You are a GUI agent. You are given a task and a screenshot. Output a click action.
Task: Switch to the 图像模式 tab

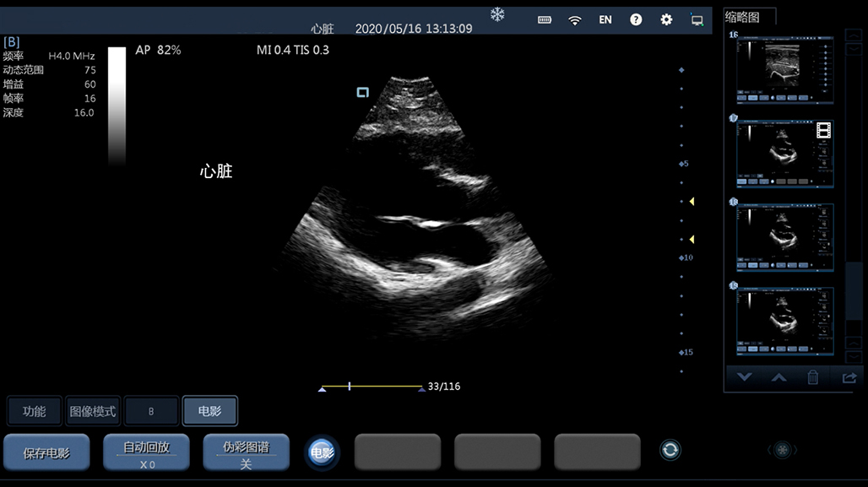[x=92, y=411]
